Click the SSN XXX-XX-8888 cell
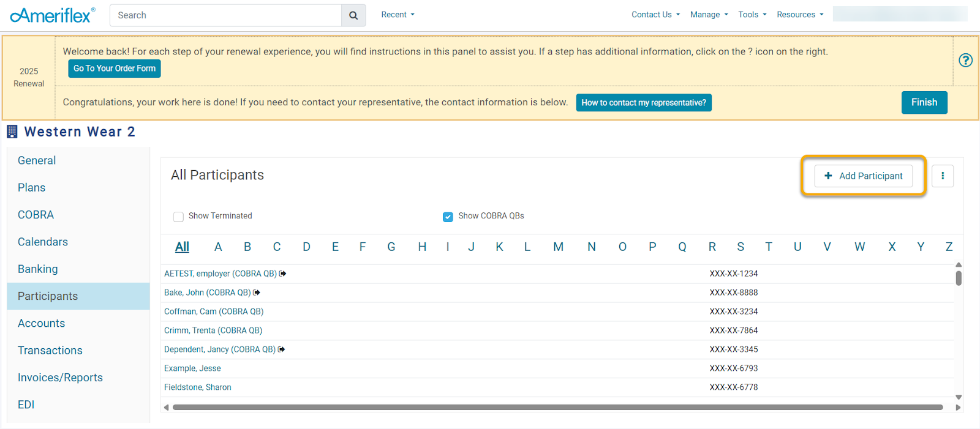 [x=734, y=293]
